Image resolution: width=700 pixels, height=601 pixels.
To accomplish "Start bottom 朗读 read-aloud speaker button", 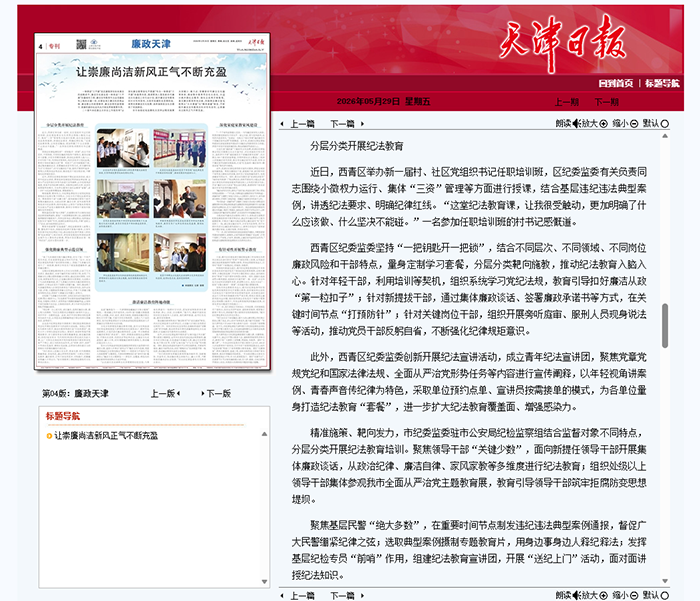I will (x=568, y=595).
